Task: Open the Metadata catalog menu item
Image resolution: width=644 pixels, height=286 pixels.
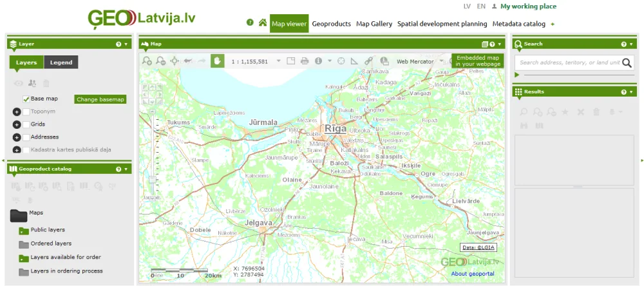Action: pyautogui.click(x=518, y=24)
